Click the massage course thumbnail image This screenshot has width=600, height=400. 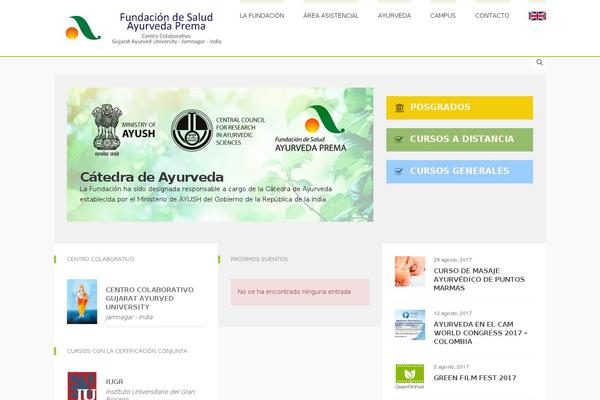(x=410, y=271)
